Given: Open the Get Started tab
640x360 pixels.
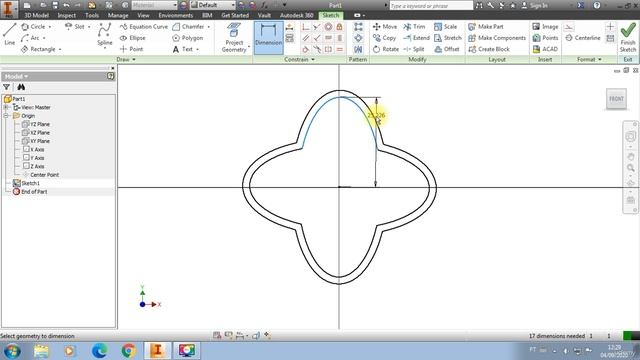Looking at the screenshot, I should tap(235, 16).
